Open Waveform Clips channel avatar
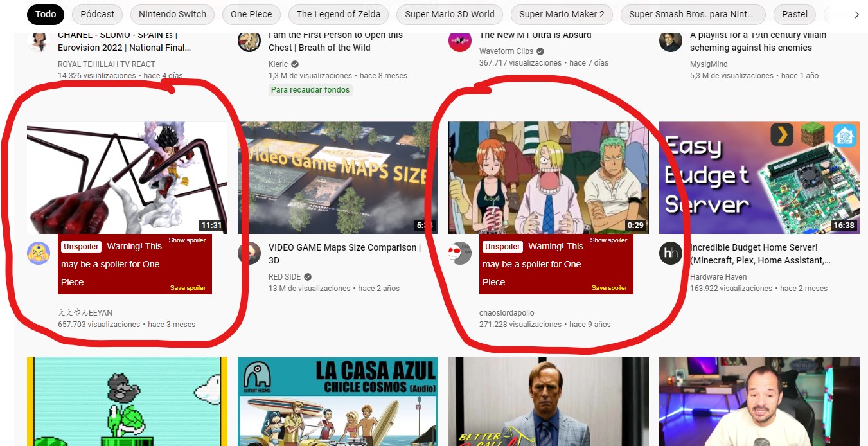The width and height of the screenshot is (868, 446). pos(460,42)
